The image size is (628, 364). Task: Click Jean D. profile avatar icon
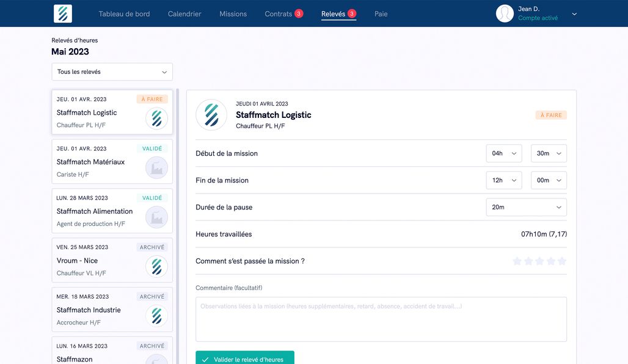click(x=505, y=13)
